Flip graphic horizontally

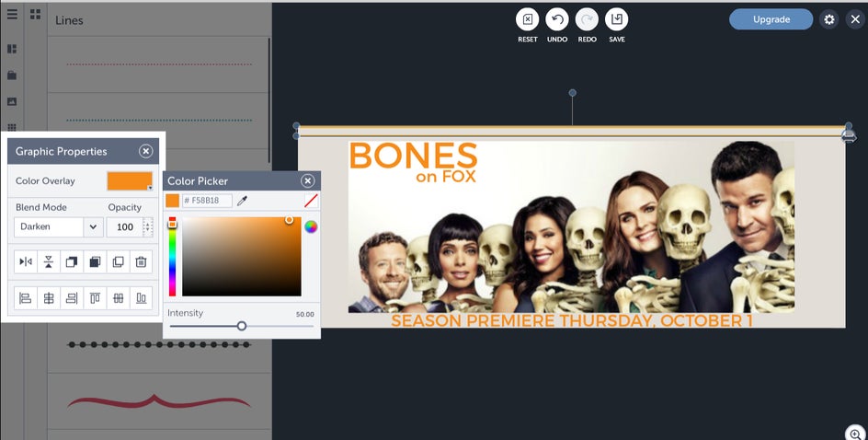pos(26,261)
